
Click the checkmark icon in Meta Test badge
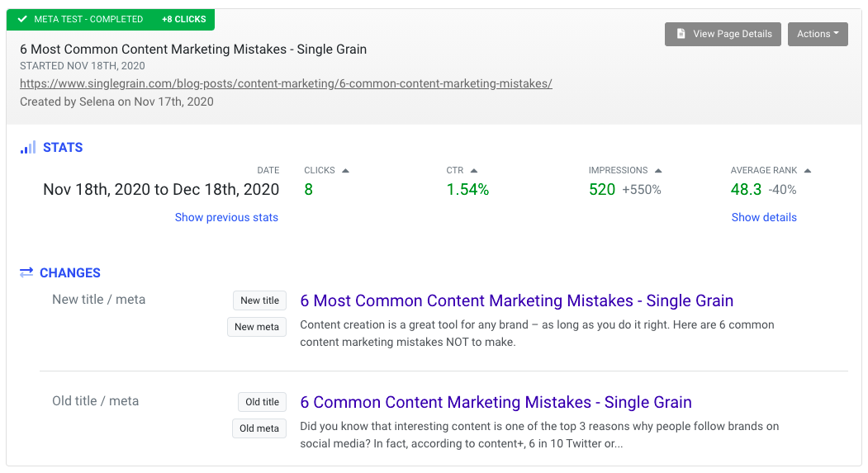pyautogui.click(x=22, y=19)
